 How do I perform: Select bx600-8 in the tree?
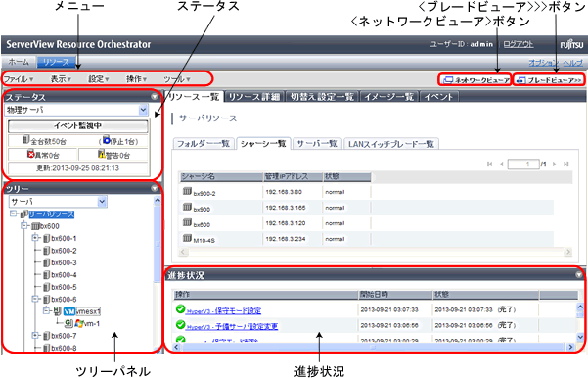pos(64,348)
